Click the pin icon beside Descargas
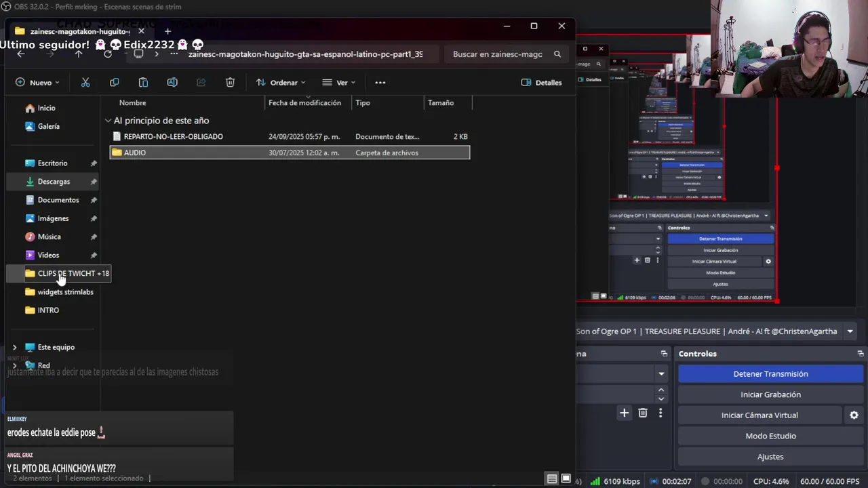The height and width of the screenshot is (488, 868). click(94, 182)
